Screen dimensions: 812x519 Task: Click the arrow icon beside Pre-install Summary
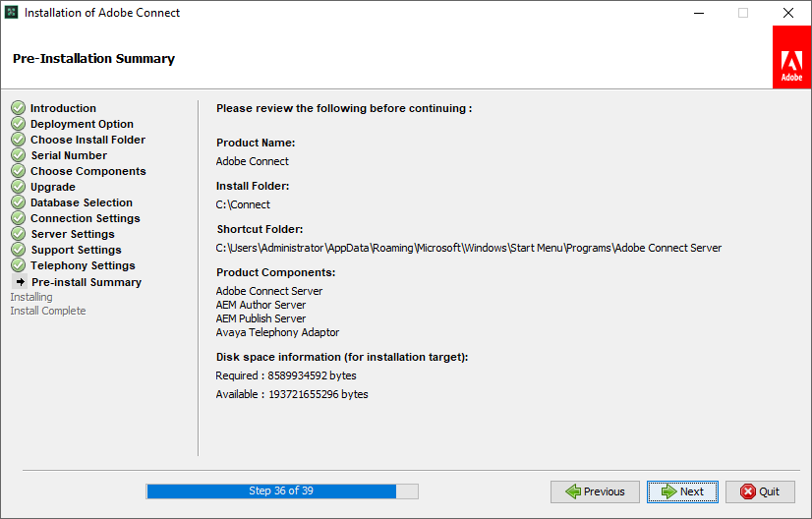click(21, 282)
